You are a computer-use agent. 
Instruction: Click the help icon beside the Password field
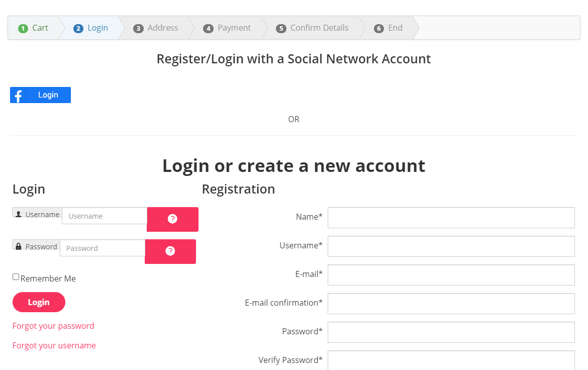point(170,251)
